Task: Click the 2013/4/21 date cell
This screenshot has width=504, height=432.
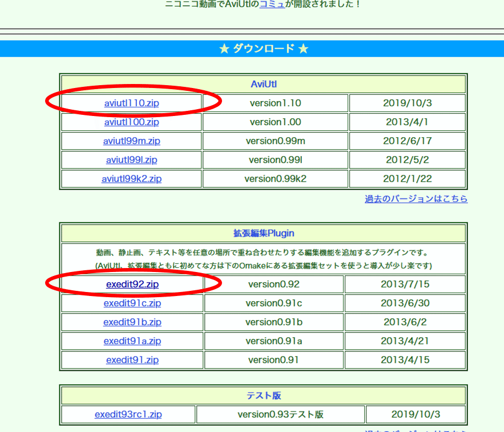Action: pos(405,341)
